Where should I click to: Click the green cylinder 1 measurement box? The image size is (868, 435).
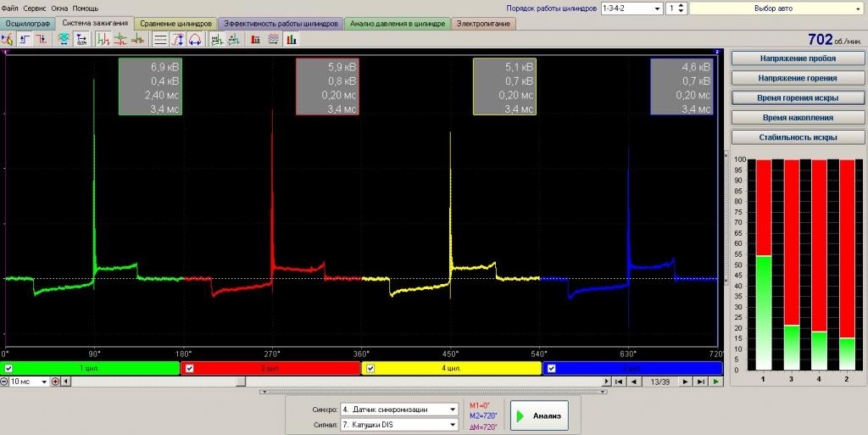[x=150, y=86]
